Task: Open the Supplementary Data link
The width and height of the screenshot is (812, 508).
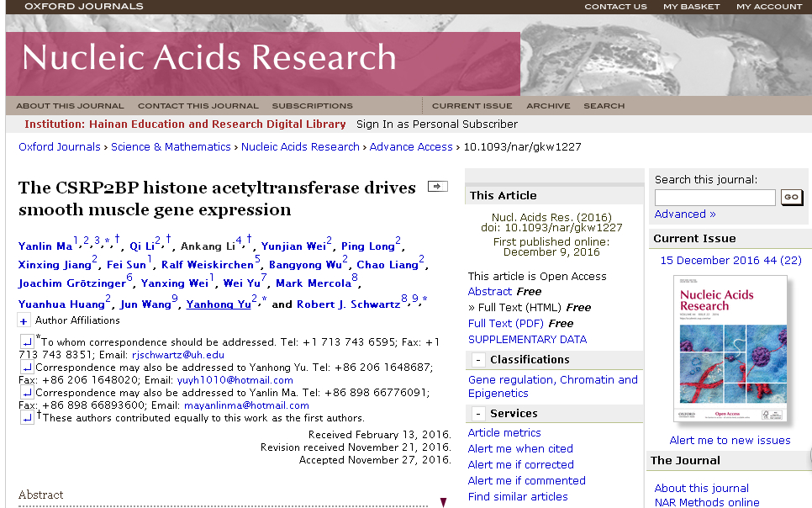Action: (x=527, y=339)
